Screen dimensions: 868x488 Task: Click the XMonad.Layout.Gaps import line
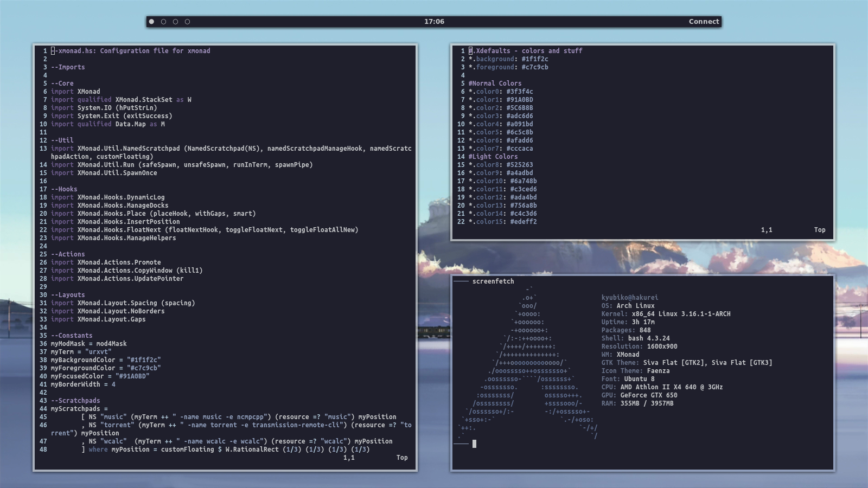(x=98, y=319)
